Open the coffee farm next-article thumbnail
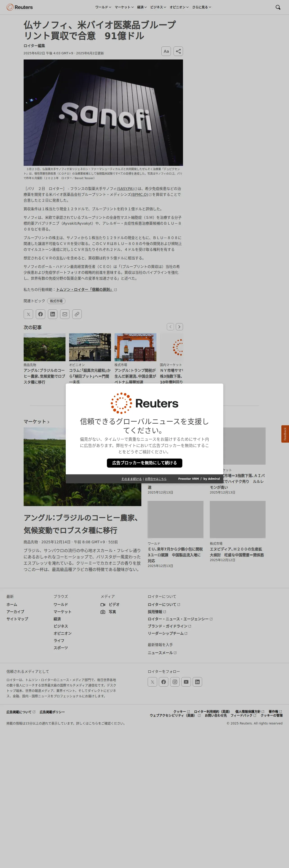Screen dimensions: 289x868 tap(44, 347)
